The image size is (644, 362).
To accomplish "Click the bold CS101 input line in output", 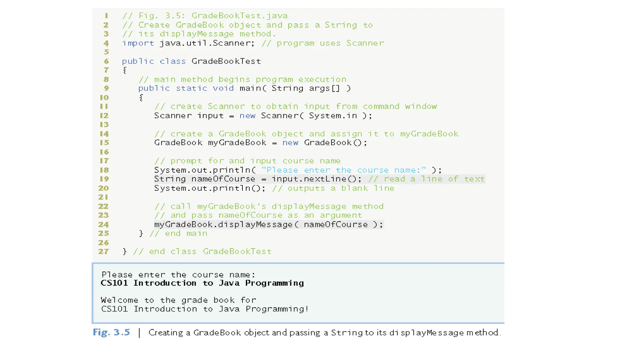I will (x=202, y=283).
